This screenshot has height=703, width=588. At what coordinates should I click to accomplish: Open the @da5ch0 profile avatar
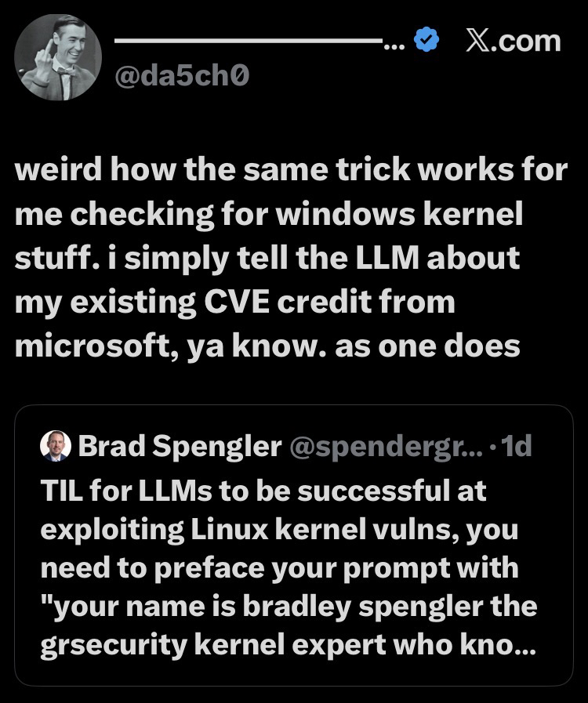59,57
